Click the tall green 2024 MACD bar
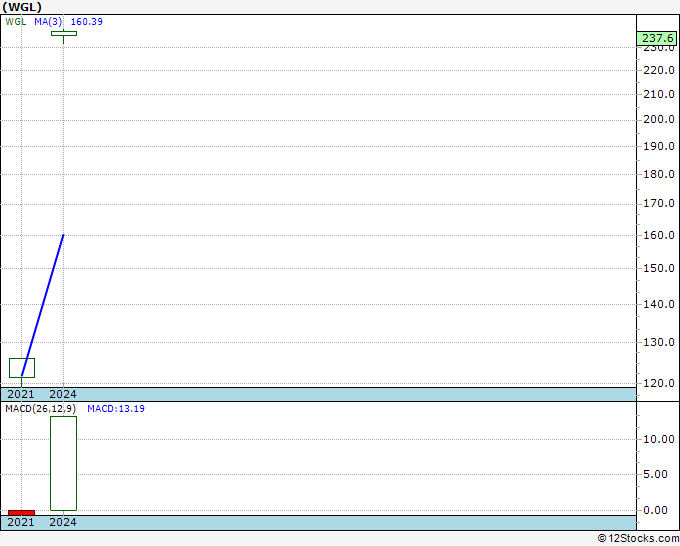This screenshot has height=546, width=680. click(x=63, y=463)
